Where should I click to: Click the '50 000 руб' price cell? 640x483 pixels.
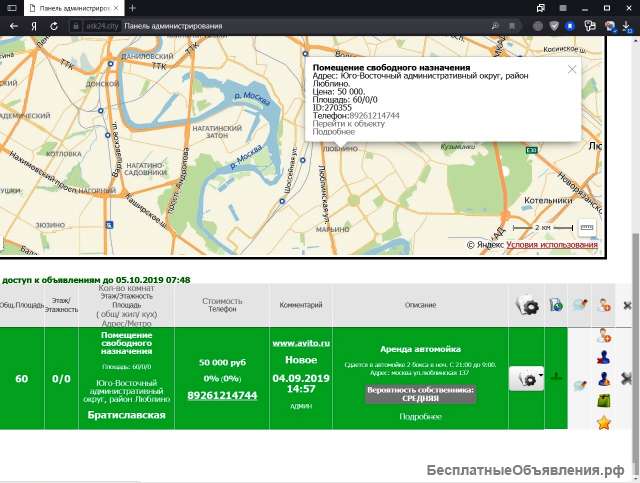tap(222, 363)
